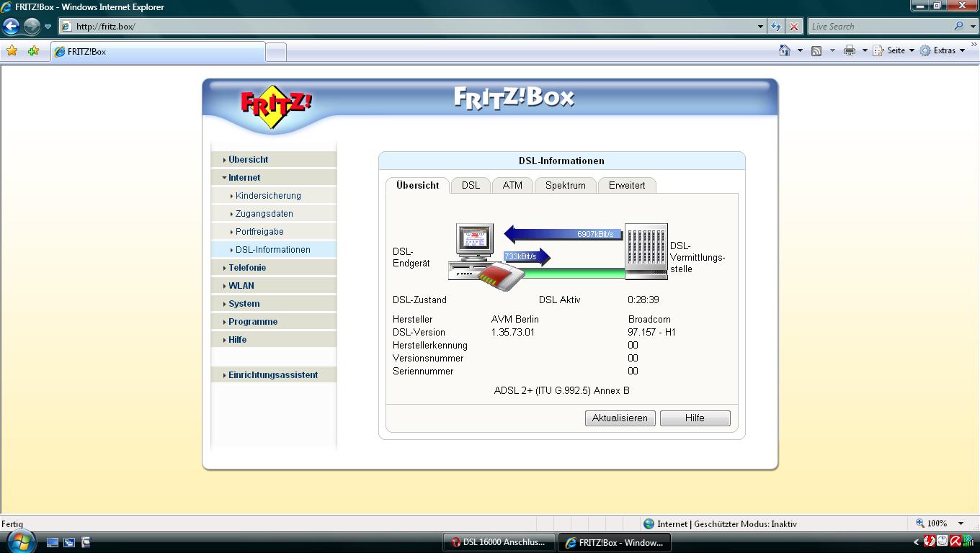Viewport: 980px width, 553px height.
Task: Expand the WLAN sidebar section
Action: (274, 286)
